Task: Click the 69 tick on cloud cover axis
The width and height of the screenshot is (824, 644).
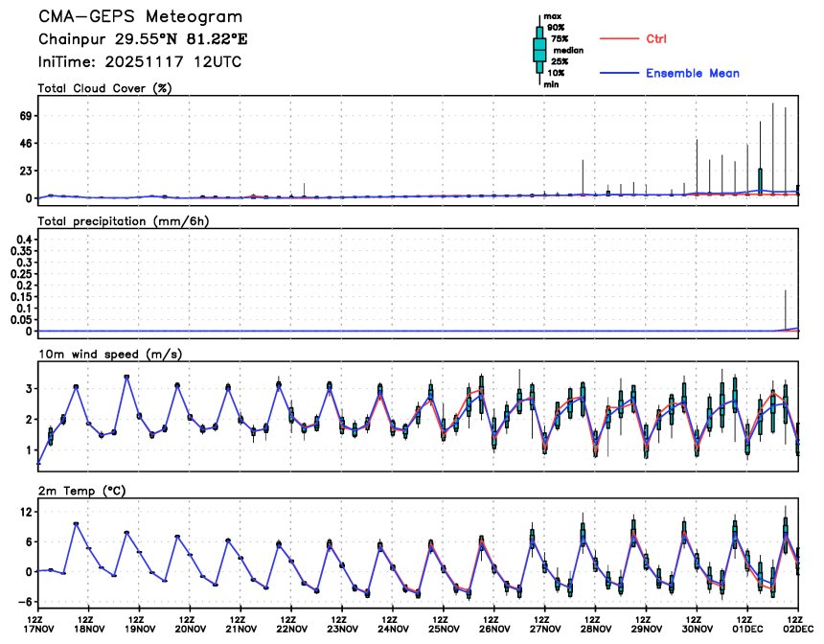Action: [26, 116]
